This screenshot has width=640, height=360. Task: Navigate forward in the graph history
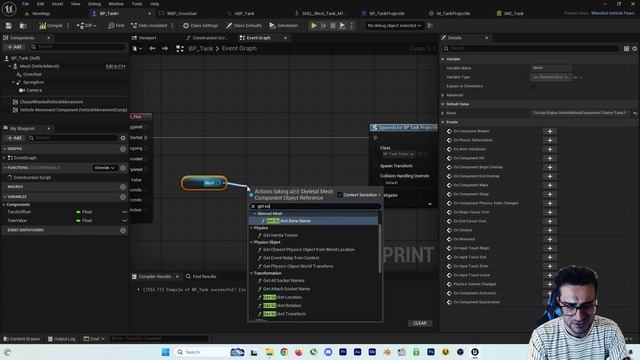pyautogui.click(x=165, y=49)
